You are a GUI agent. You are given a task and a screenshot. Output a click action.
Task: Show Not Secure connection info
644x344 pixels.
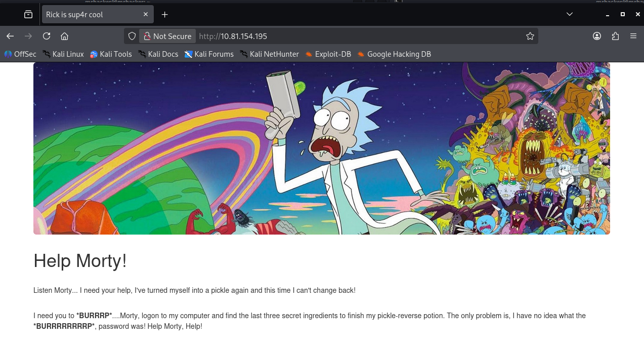[167, 36]
